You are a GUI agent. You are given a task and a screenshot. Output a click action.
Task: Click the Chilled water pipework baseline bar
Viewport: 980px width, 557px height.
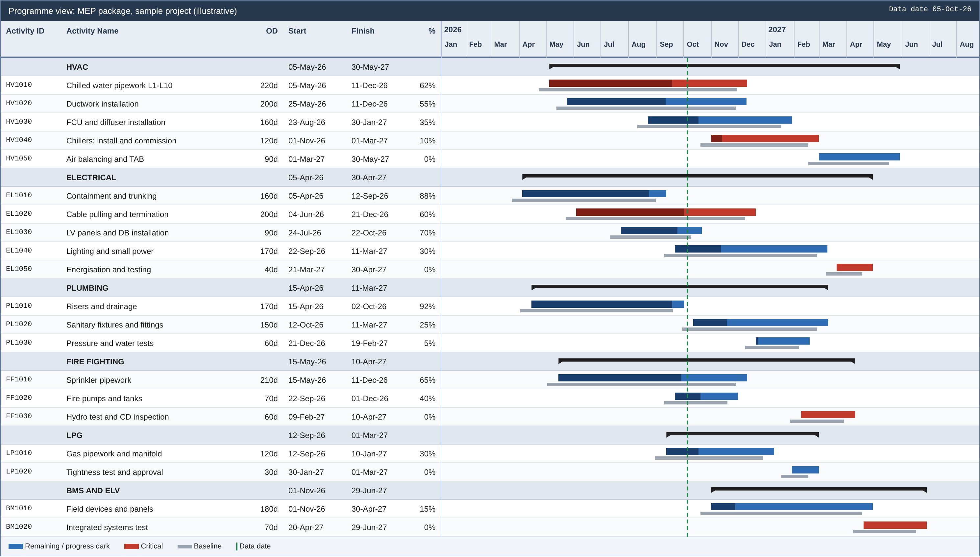[638, 90]
